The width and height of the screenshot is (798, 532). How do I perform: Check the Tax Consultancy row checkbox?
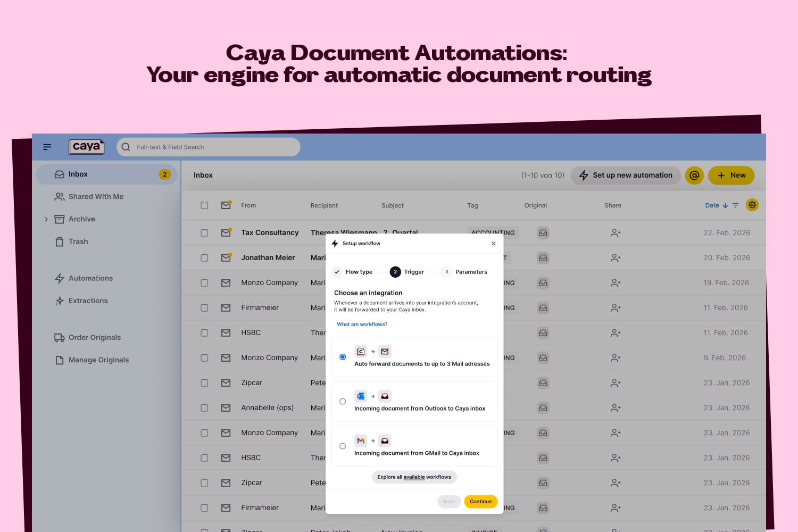pyautogui.click(x=204, y=233)
